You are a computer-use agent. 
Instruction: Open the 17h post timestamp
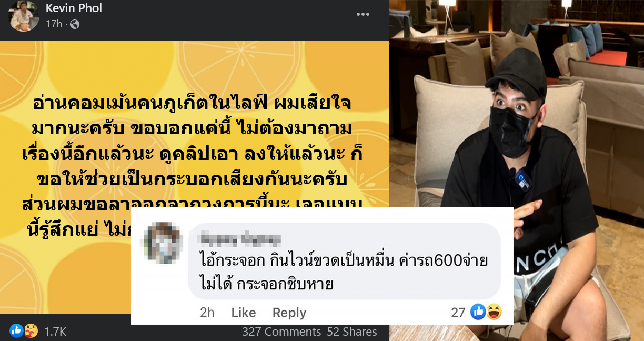(x=54, y=24)
